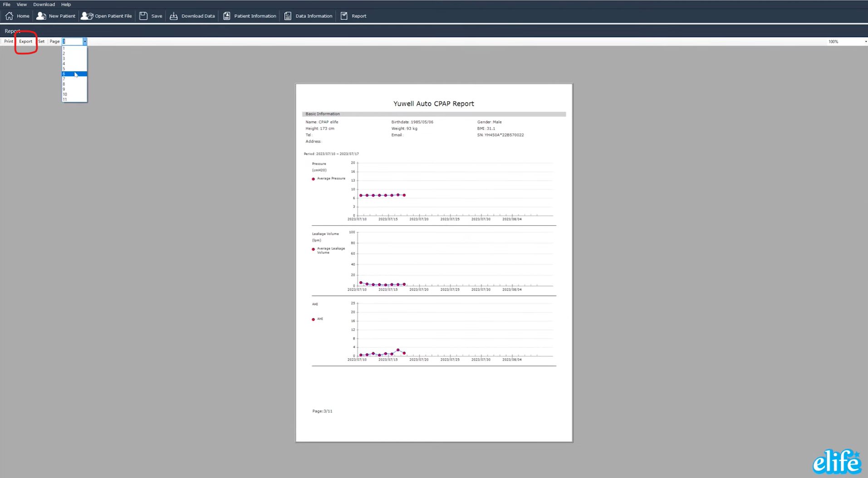Image resolution: width=868 pixels, height=478 pixels.
Task: Collapse the Page number dropdown arrow
Action: [85, 41]
